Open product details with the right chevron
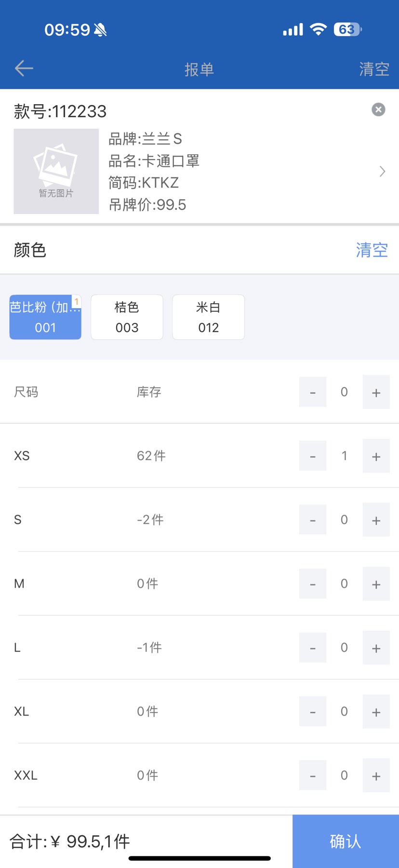The image size is (399, 868). [x=382, y=171]
